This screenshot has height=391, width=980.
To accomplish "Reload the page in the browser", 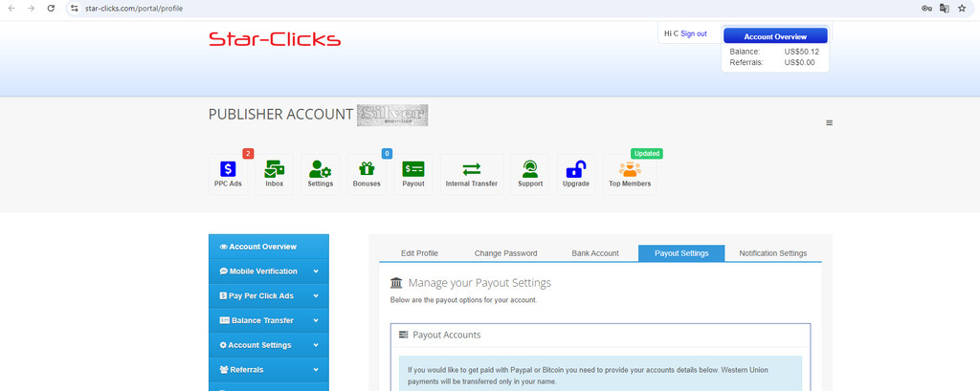I will click(52, 8).
